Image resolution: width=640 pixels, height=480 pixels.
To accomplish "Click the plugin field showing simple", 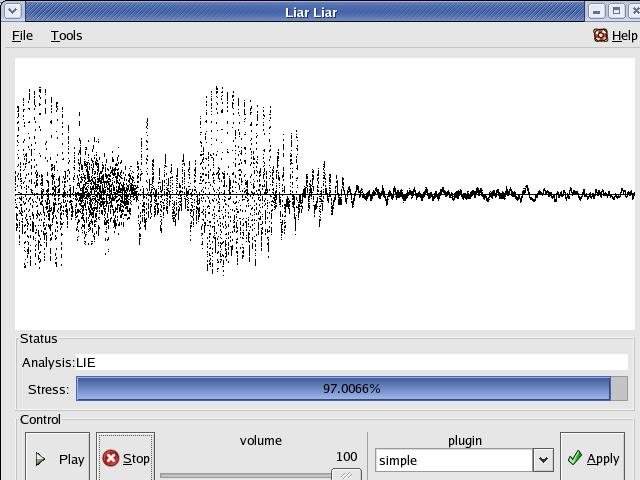I will [x=454, y=460].
